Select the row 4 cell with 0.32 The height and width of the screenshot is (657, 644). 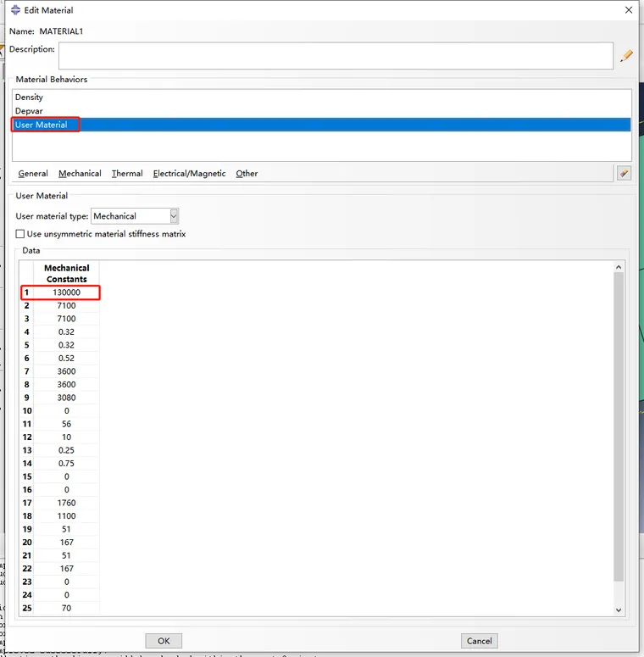(x=67, y=331)
